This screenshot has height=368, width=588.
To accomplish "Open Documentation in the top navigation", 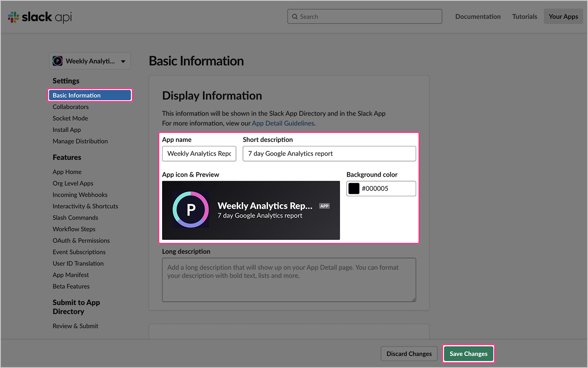I will tap(478, 16).
